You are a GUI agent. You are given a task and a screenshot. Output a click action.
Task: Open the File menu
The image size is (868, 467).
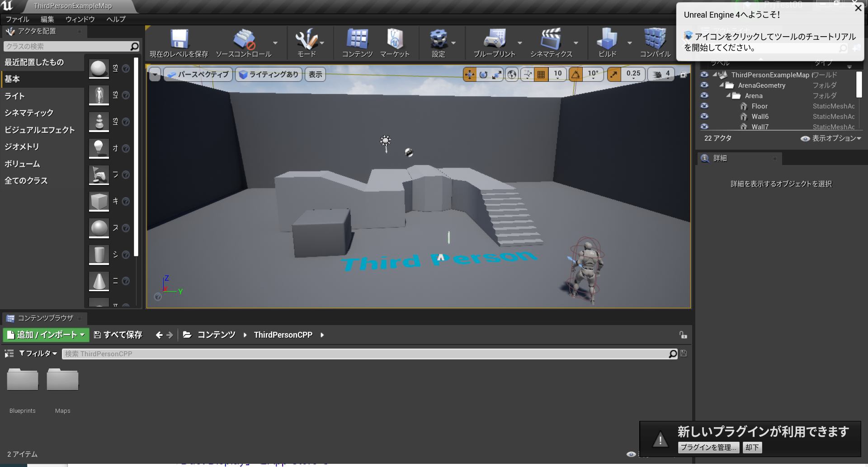(x=17, y=19)
